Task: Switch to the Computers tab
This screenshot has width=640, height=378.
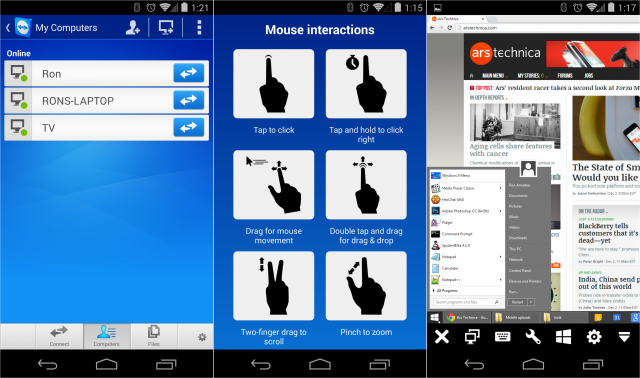Action: pos(107,336)
